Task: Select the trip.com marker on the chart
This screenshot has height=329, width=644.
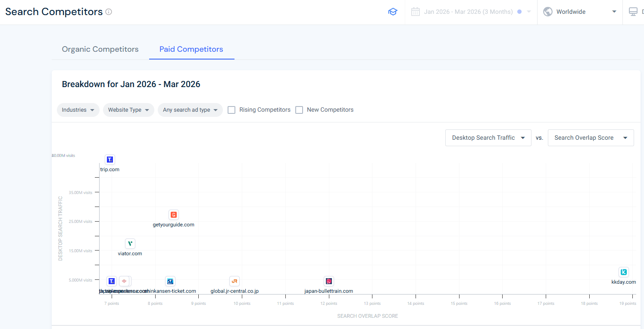Action: pos(110,160)
